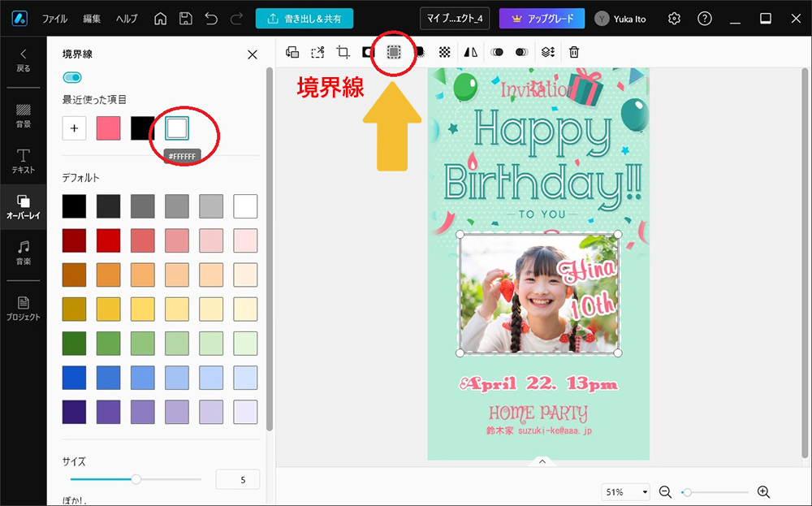Click the canvas vertical scrollbar
This screenshot has width=812, height=506.
pyautogui.click(x=805, y=263)
